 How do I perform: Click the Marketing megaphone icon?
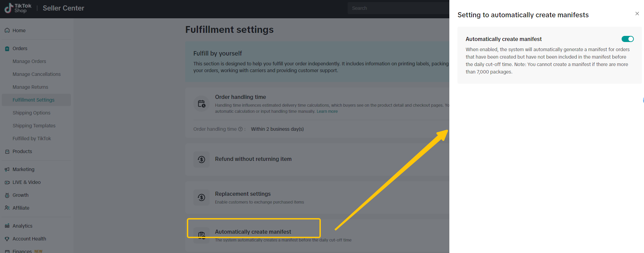coord(7,169)
